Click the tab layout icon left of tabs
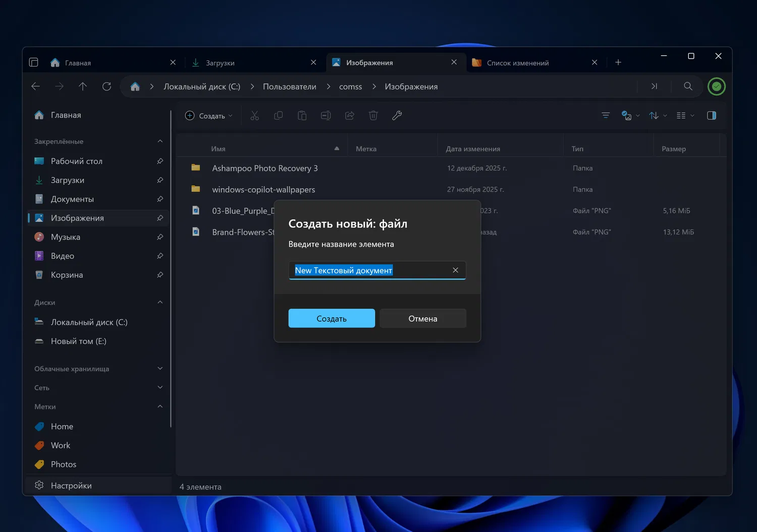Image resolution: width=757 pixels, height=532 pixels. [34, 63]
